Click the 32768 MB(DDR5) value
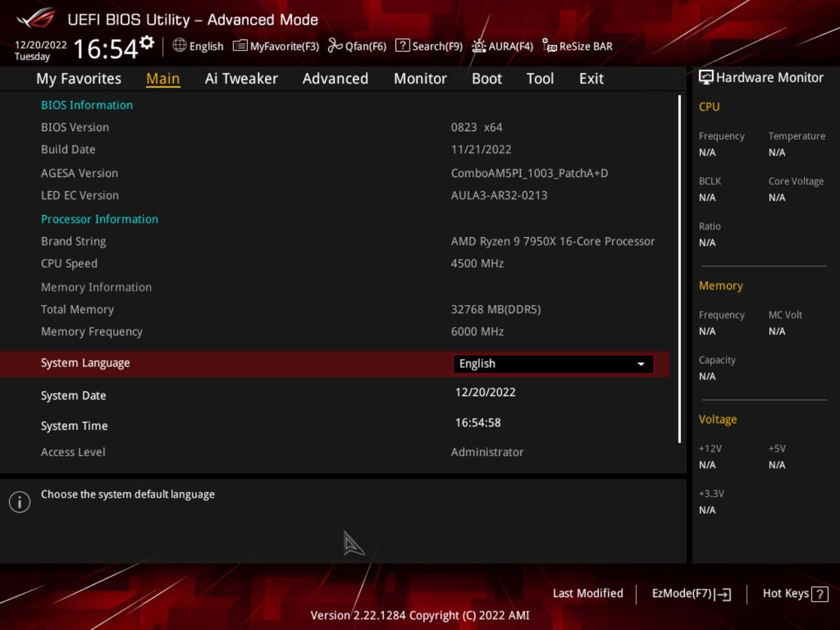Viewport: 840px width, 630px height. pyautogui.click(x=496, y=310)
